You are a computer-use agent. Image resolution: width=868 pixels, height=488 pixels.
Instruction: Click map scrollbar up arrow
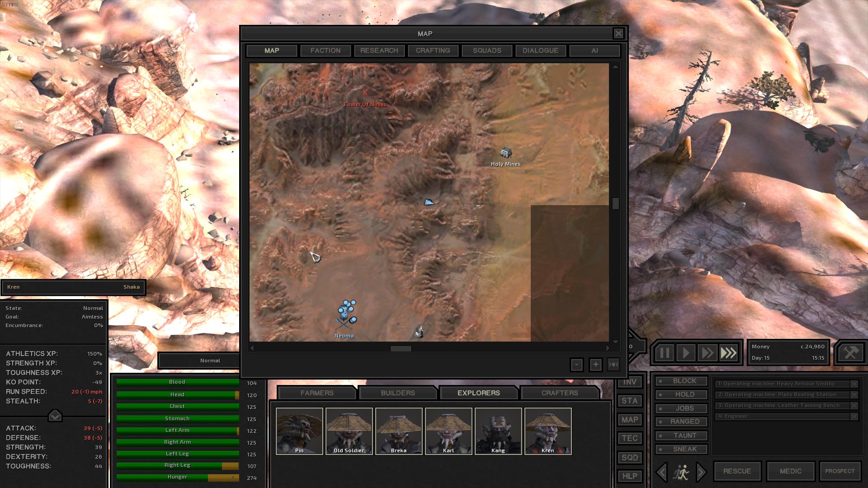click(615, 67)
